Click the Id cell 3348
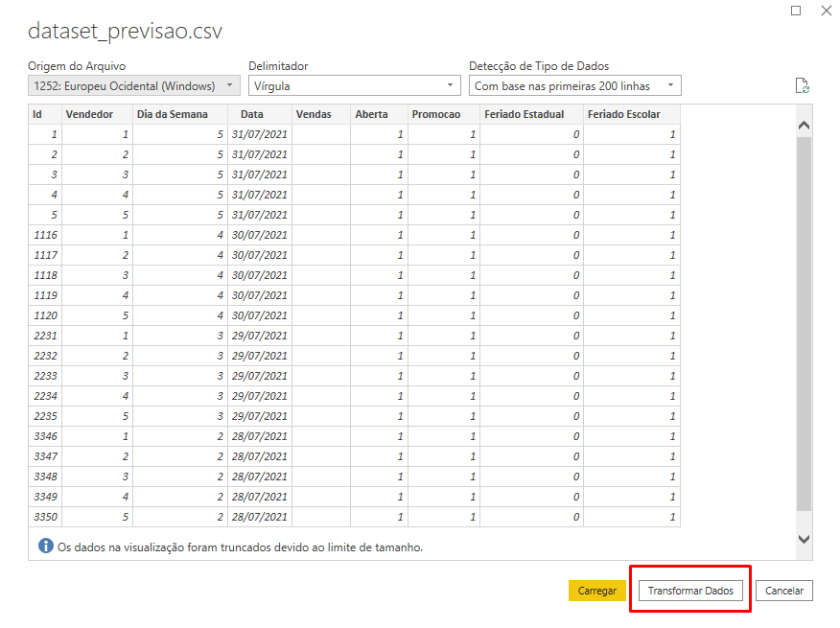The image size is (840, 628). click(45, 477)
